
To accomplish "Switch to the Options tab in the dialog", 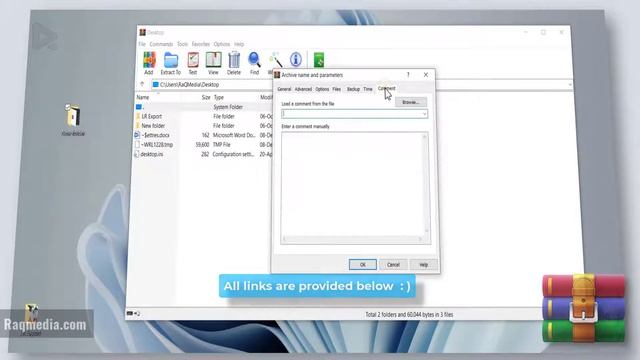I will (322, 89).
